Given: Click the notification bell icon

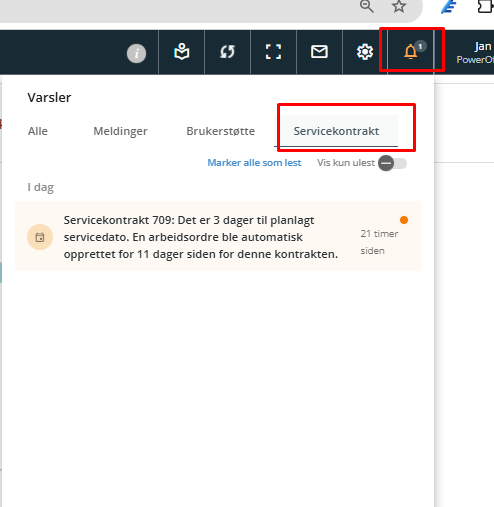Looking at the screenshot, I should click(411, 52).
